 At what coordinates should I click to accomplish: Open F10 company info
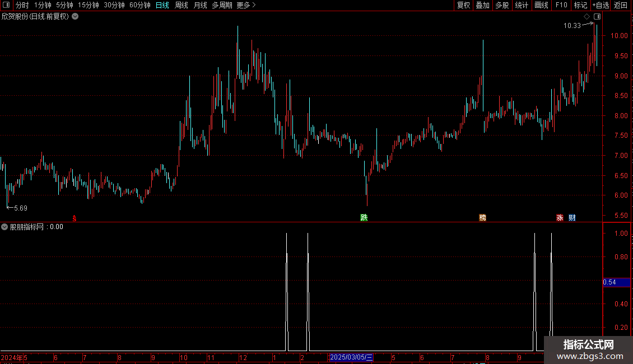coord(561,5)
